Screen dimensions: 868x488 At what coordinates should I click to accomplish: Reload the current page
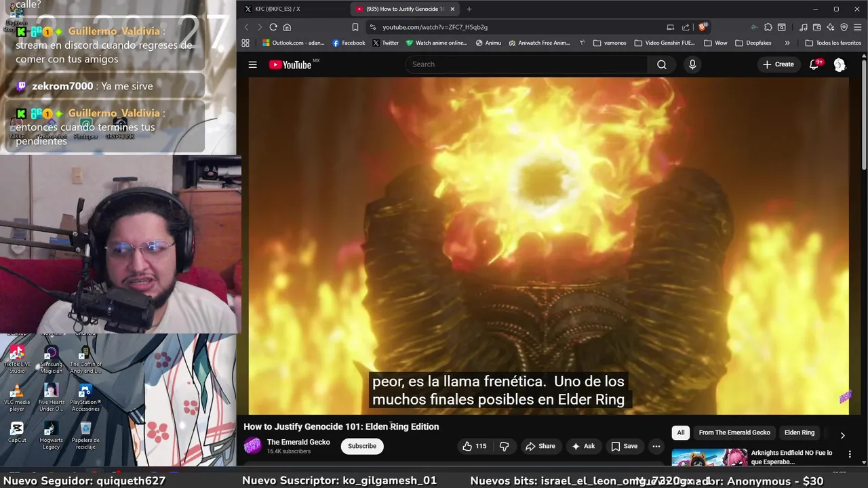coord(273,27)
